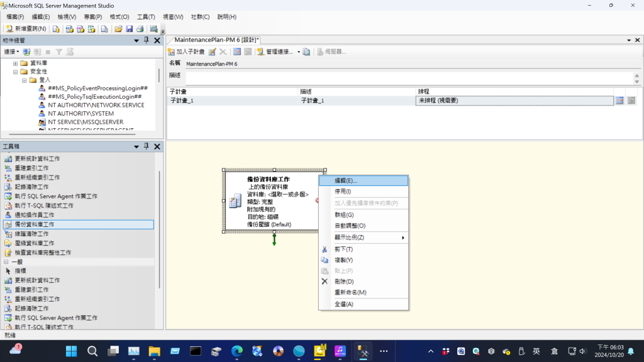
Task: Open the 連接 dropdown in Object Explorer
Action: (11, 52)
